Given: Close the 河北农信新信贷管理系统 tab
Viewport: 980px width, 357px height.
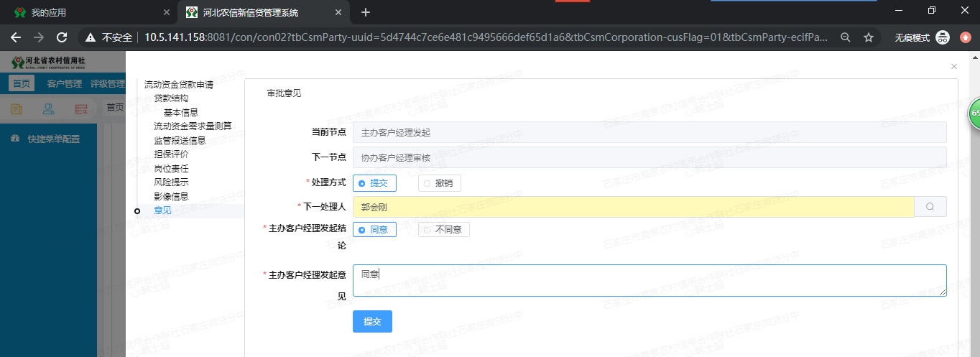Looking at the screenshot, I should coord(338,12).
